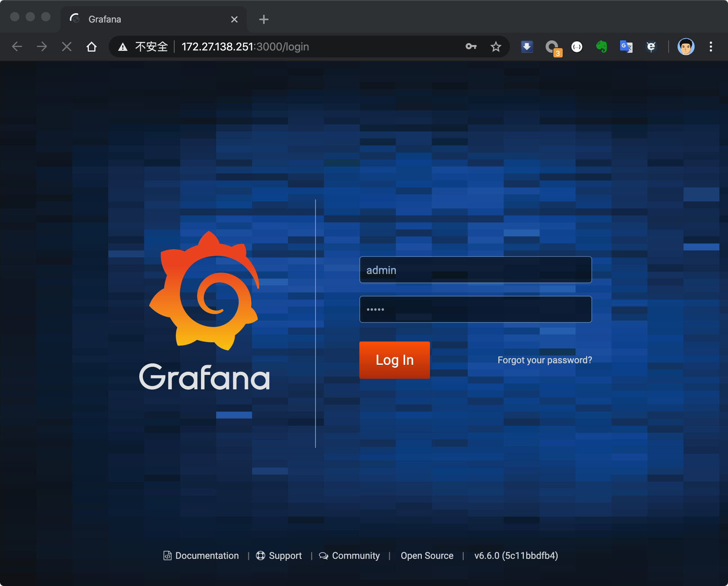Viewport: 728px width, 586px height.
Task: Open the Documentation footer link
Action: tap(201, 556)
